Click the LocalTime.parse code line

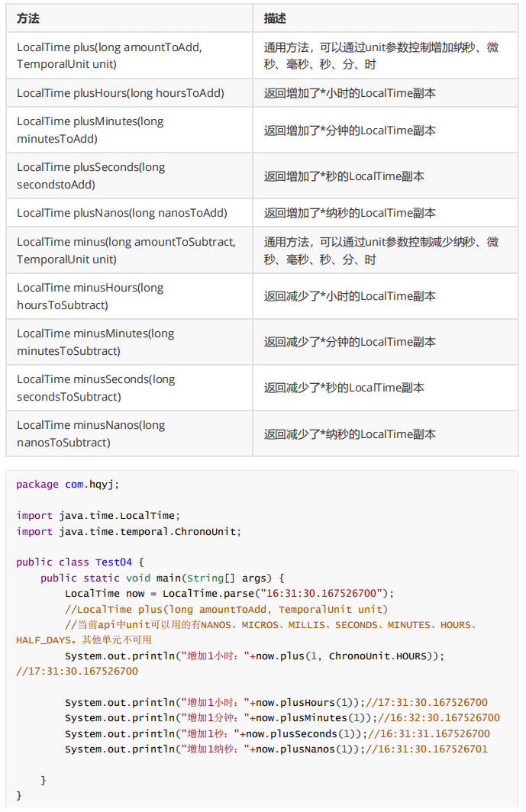click(228, 593)
